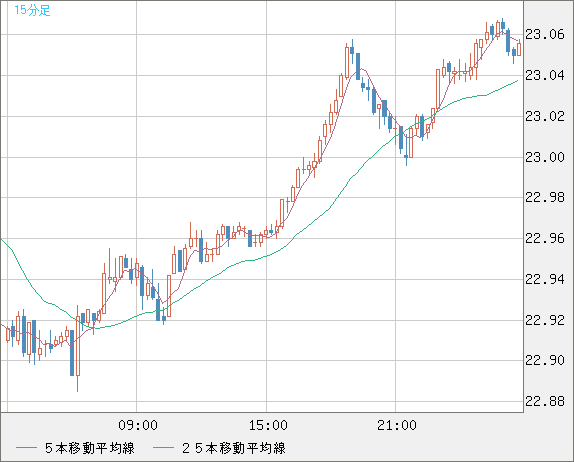574x462 pixels.
Task: Click the 22.88 price axis label
Action: click(x=545, y=402)
